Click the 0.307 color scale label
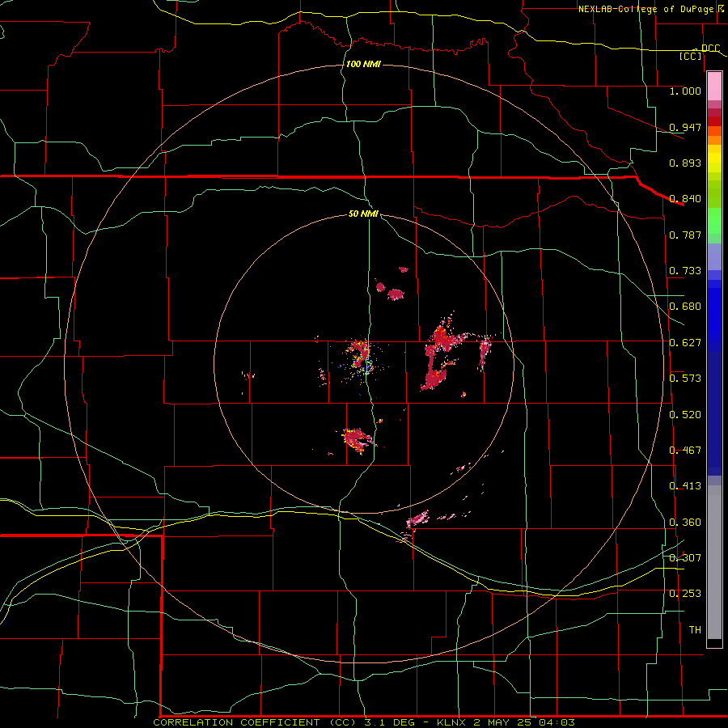Screen dimensions: 728x728 [685, 557]
